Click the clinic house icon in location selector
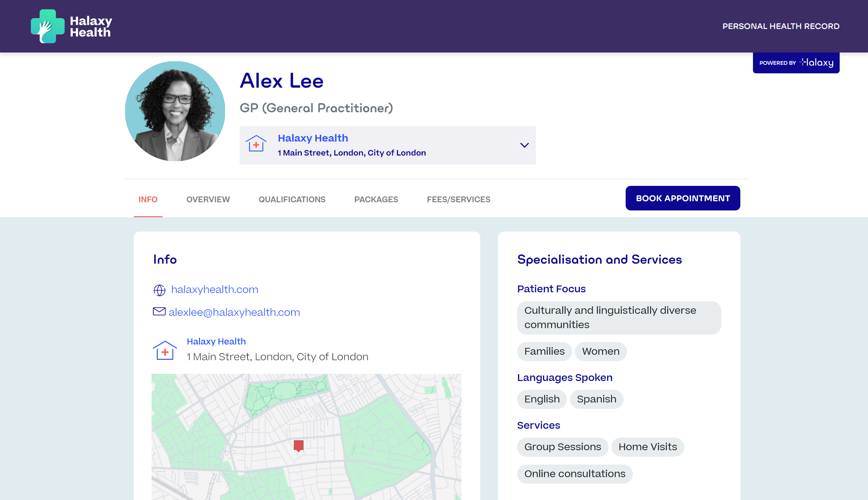The height and width of the screenshot is (500, 868). click(x=256, y=144)
